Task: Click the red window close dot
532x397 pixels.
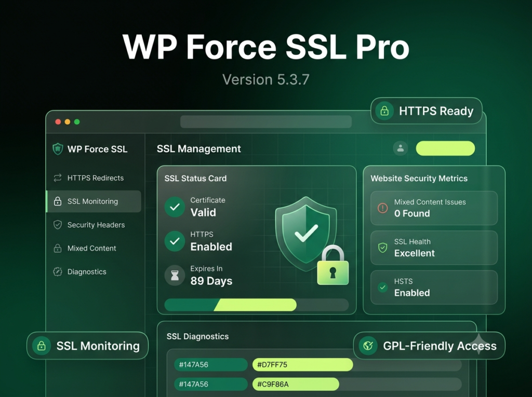Action: (58, 122)
